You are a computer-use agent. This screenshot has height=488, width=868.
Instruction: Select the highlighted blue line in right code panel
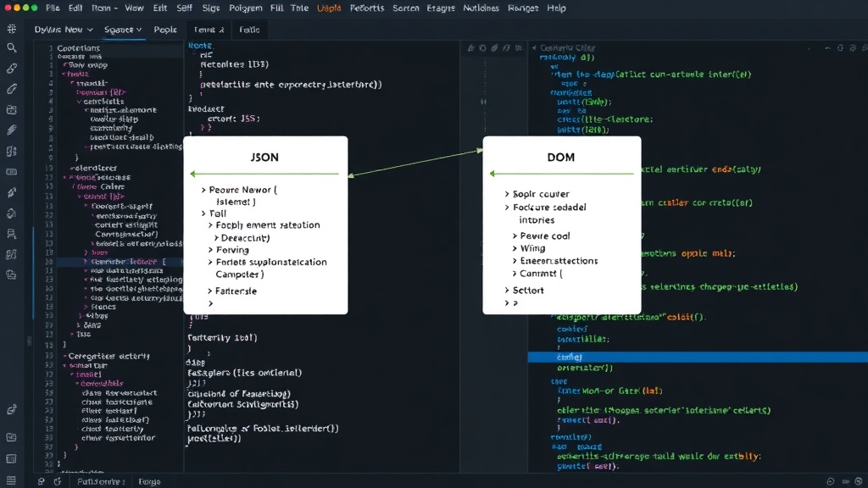pos(698,357)
